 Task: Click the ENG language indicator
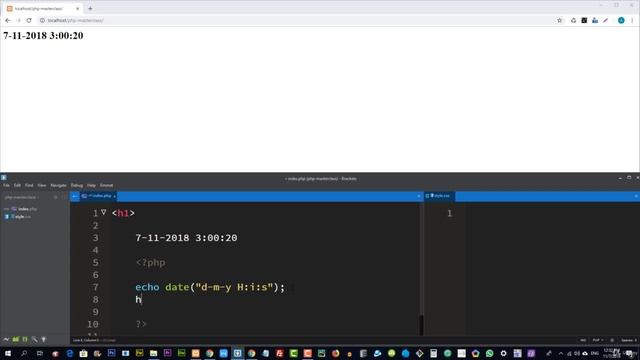pos(595,353)
